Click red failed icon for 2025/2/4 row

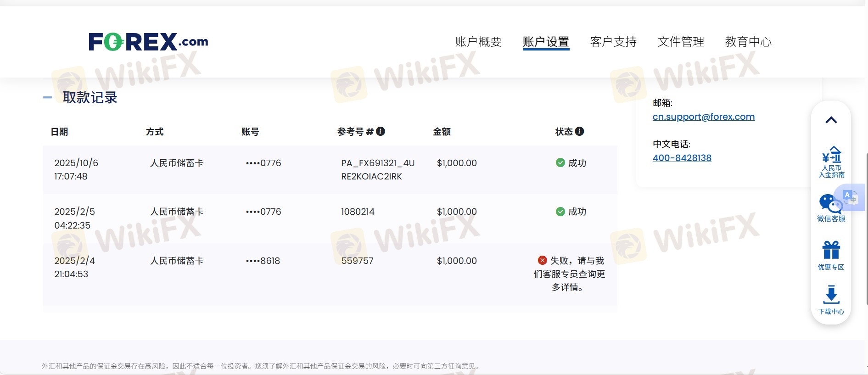click(542, 260)
